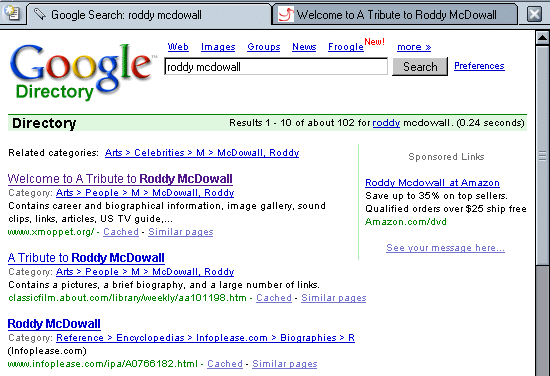Click the scrollbar up arrow
The height and width of the screenshot is (376, 550).
tap(542, 37)
